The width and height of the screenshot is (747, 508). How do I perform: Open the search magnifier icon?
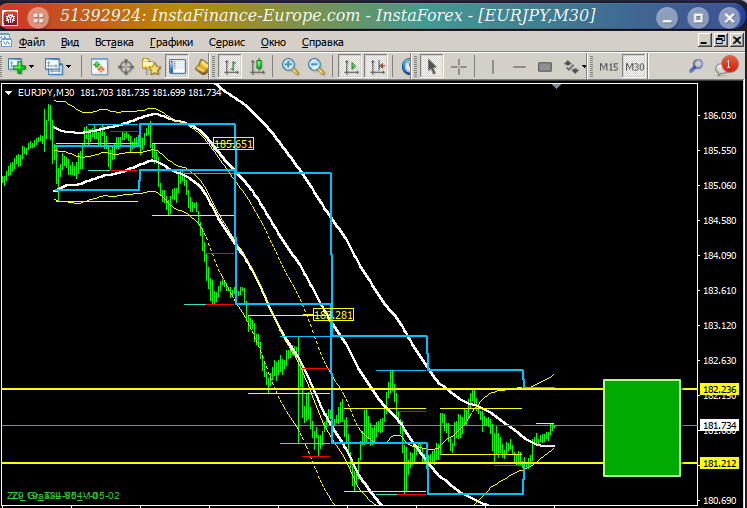(696, 66)
